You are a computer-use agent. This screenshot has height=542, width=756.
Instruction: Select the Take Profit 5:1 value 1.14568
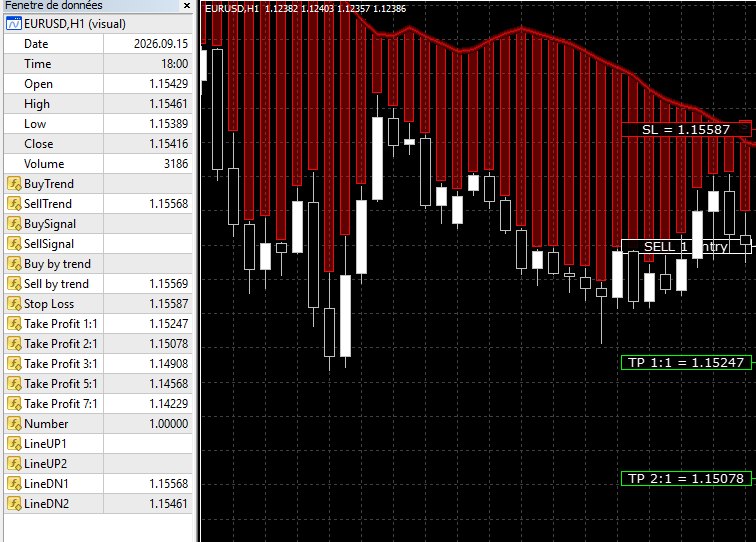coord(169,384)
